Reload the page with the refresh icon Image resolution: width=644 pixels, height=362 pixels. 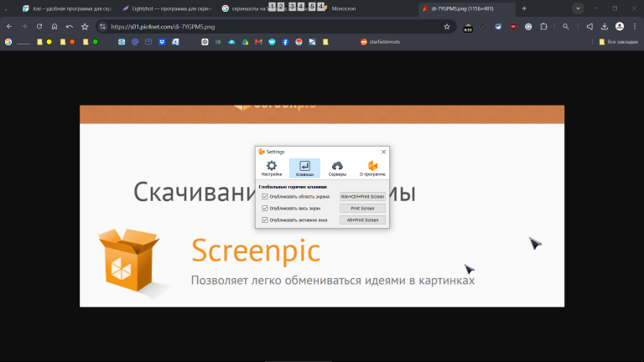pos(39,27)
